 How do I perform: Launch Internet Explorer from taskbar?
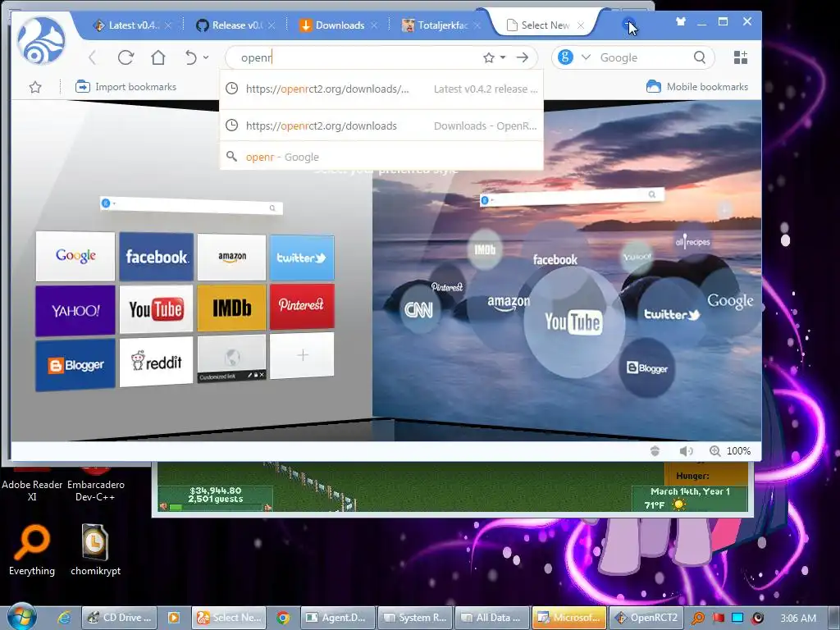pyautogui.click(x=64, y=618)
